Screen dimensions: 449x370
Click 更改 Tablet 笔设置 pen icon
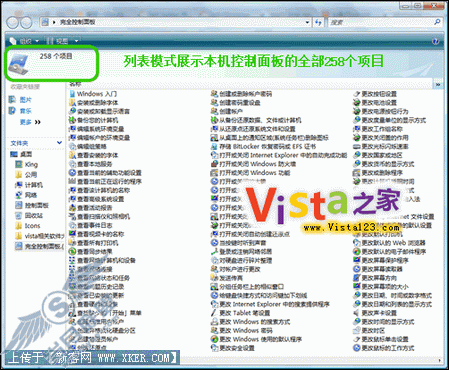point(214,313)
